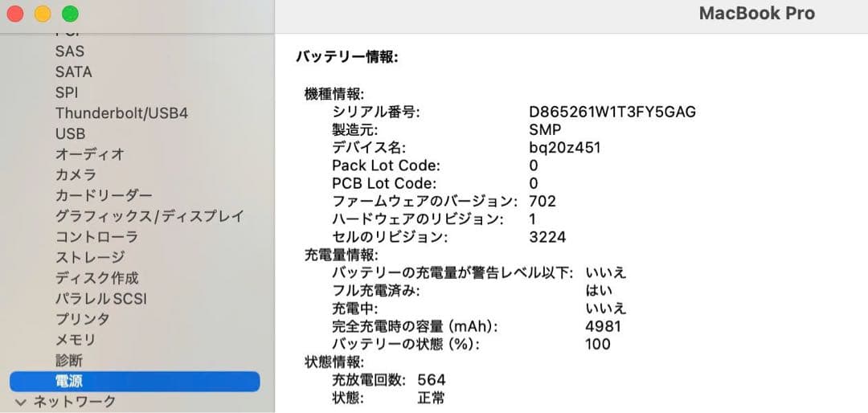The height and width of the screenshot is (413, 868).
Task: Click device name value bq20z451
Action: (x=565, y=148)
